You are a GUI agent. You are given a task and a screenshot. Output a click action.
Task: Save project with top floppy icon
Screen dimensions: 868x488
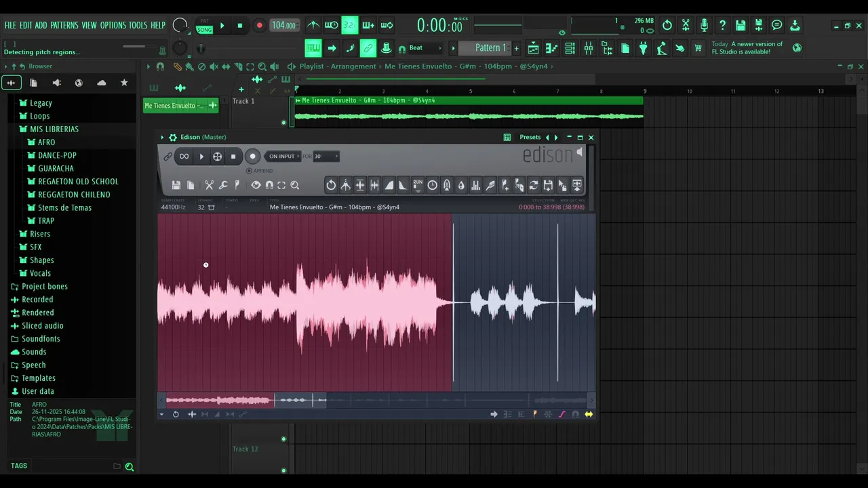tap(741, 25)
